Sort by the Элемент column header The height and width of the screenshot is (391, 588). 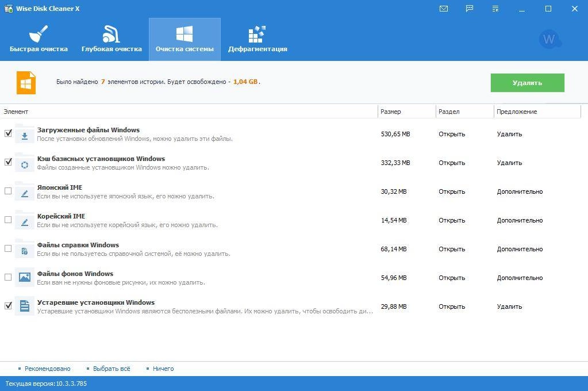189,112
